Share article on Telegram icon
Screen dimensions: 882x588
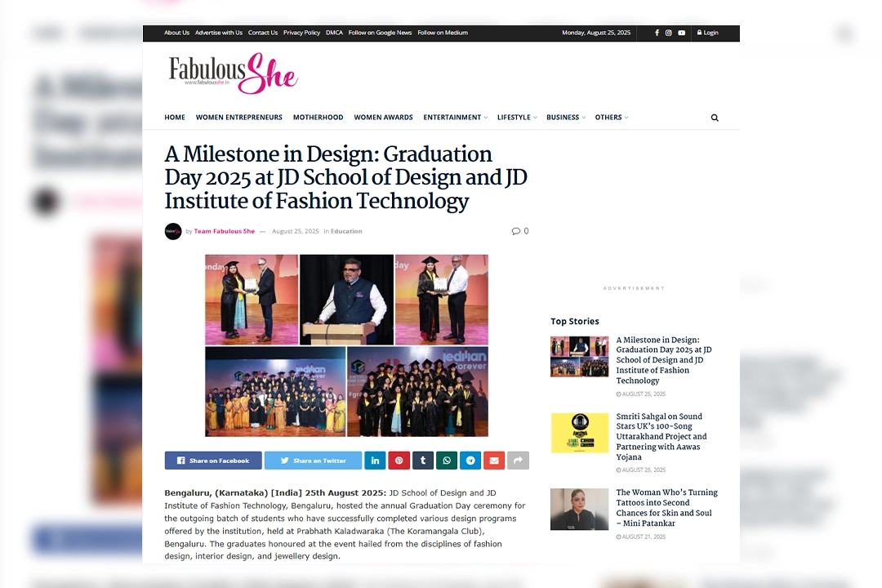coord(470,461)
